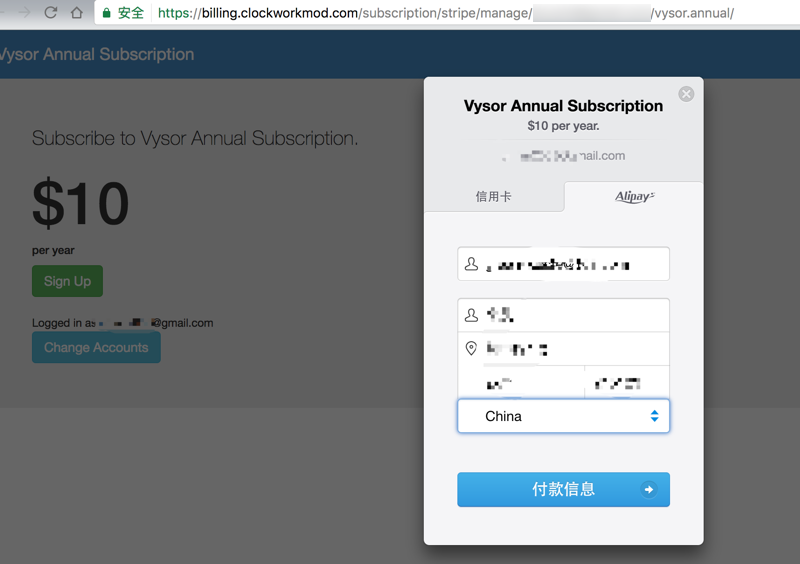The image size is (800, 564).
Task: Reload the page with the browser refresh icon
Action: tap(51, 12)
